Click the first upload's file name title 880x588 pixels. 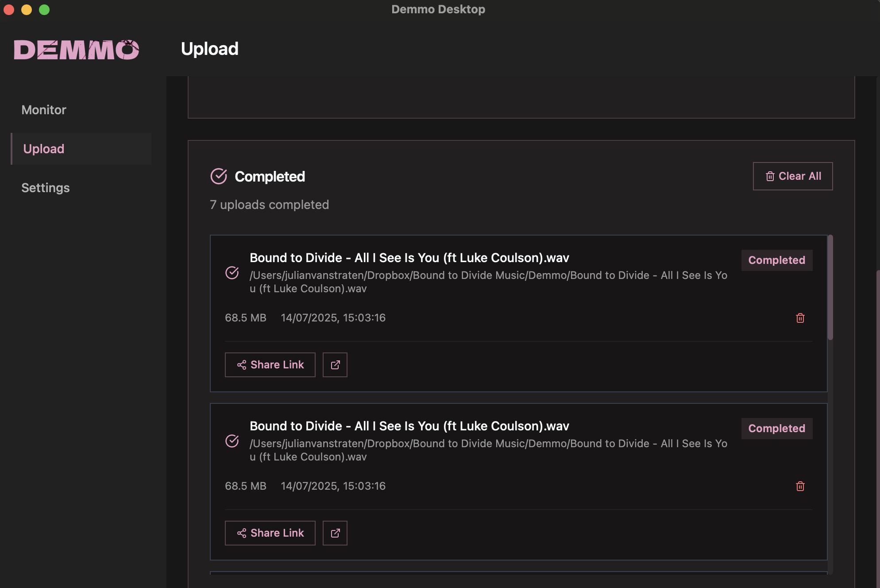click(409, 258)
